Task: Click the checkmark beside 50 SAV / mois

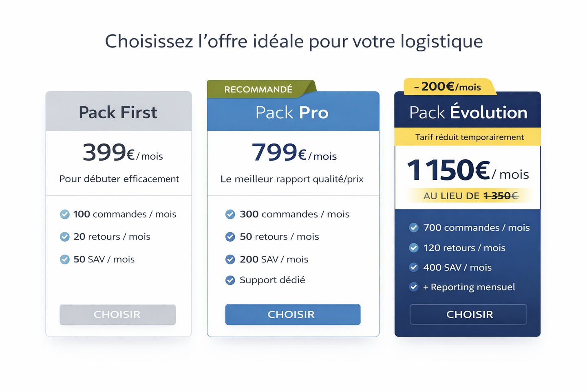Action: point(65,260)
